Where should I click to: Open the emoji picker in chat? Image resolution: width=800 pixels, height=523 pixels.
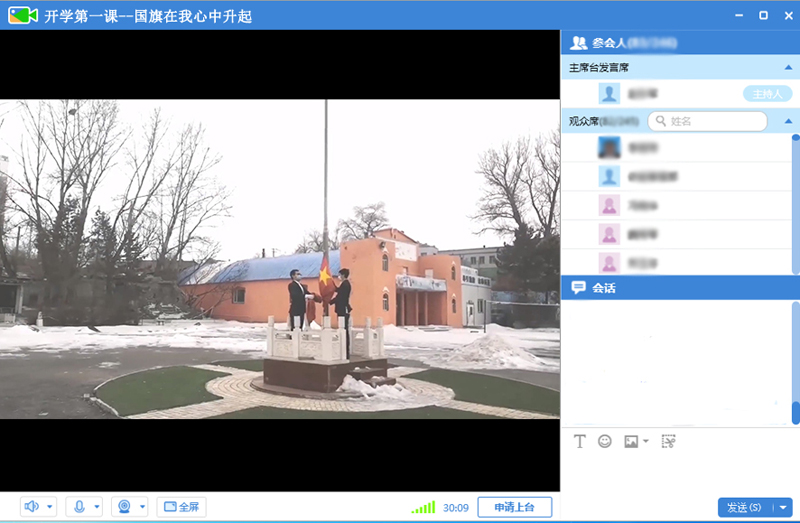click(x=605, y=441)
